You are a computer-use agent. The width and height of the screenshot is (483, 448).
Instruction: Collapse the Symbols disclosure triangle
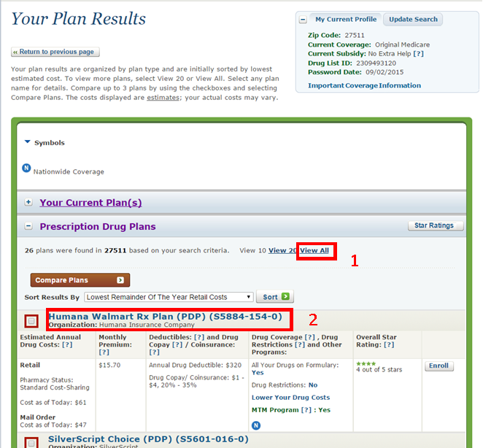(x=28, y=142)
